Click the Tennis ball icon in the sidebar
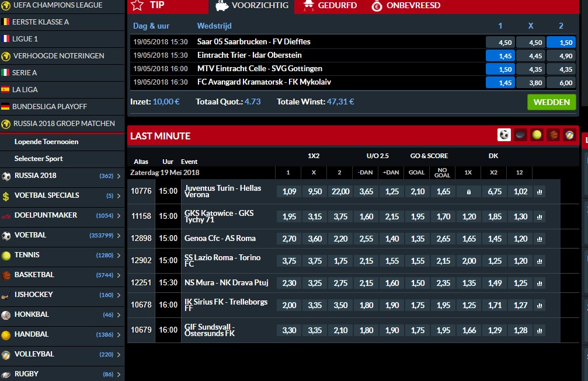The image size is (588, 381). (6, 256)
